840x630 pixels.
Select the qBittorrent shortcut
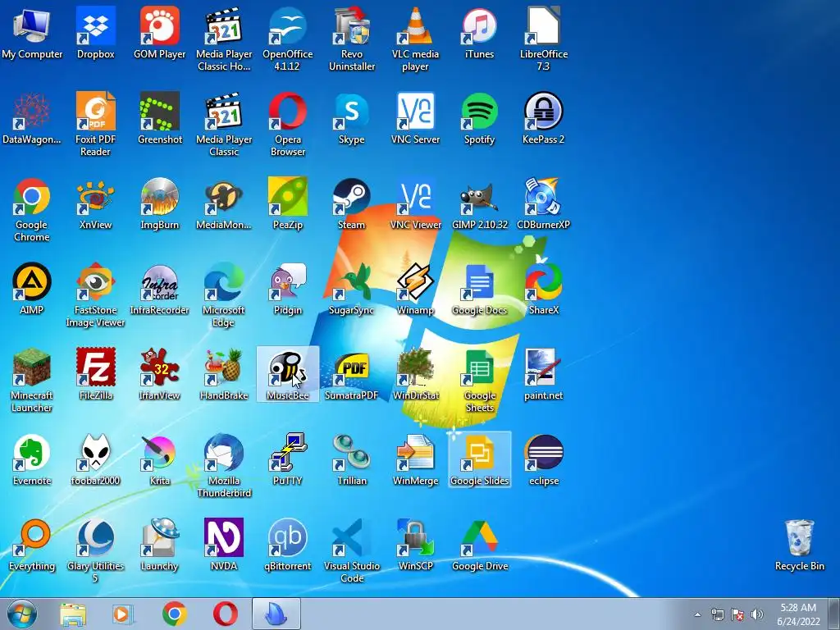(288, 545)
